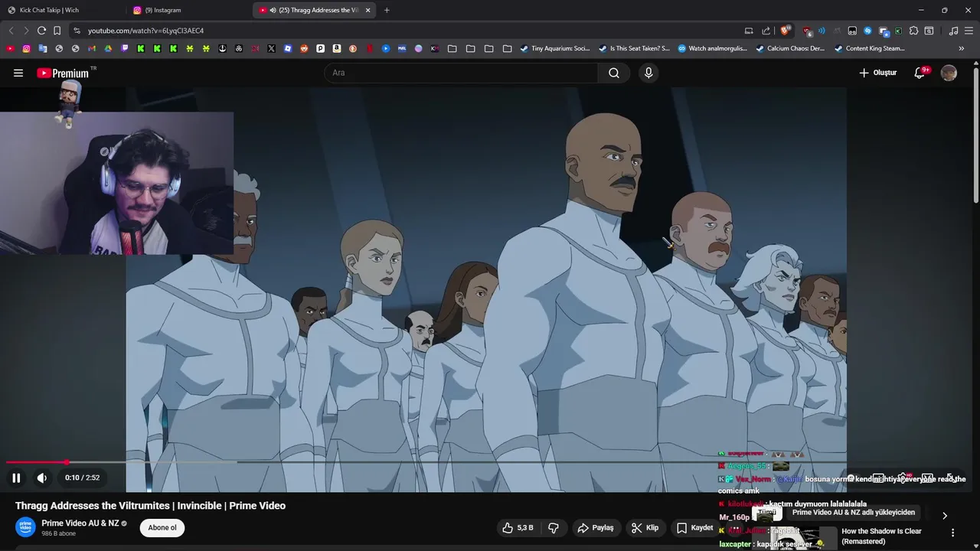Click the Oluştur create button
This screenshot has width=980, height=551.
pos(877,73)
